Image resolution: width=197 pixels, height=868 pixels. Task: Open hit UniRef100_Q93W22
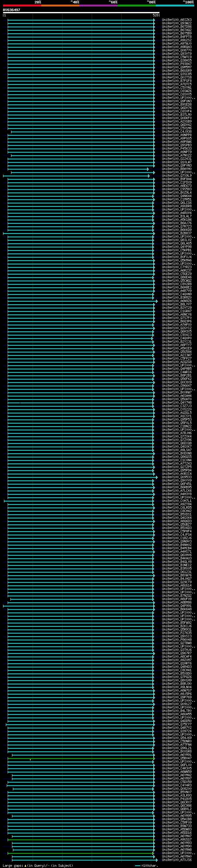(x=177, y=23)
